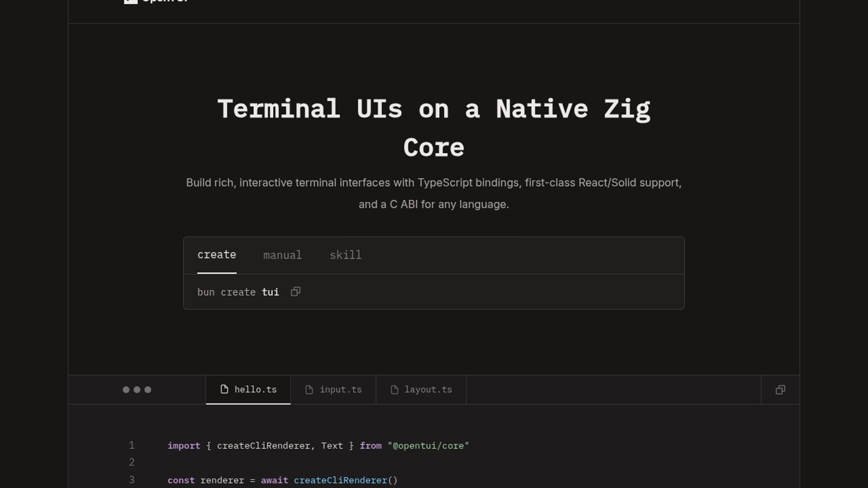Click the file icon beside input.ts
Viewport: 868px width, 488px height.
tap(309, 390)
